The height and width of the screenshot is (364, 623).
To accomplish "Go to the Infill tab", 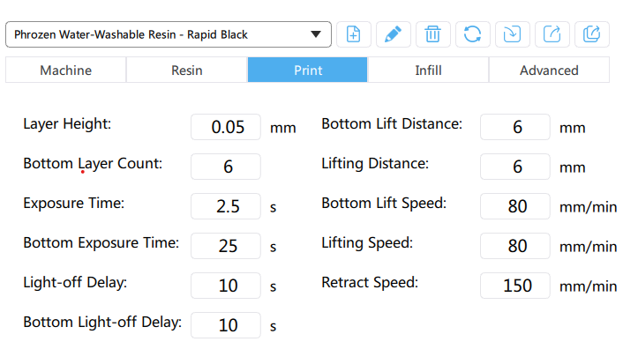I will [x=428, y=71].
